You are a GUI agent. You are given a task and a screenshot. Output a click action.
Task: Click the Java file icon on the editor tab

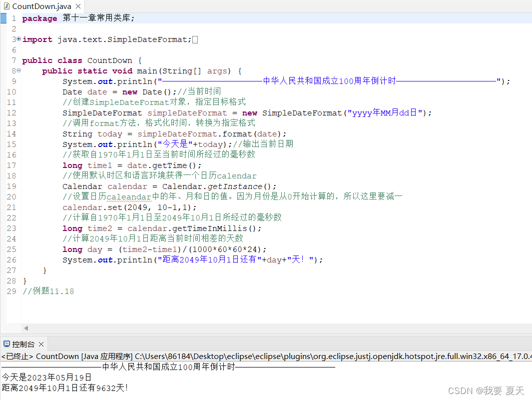tap(6, 7)
